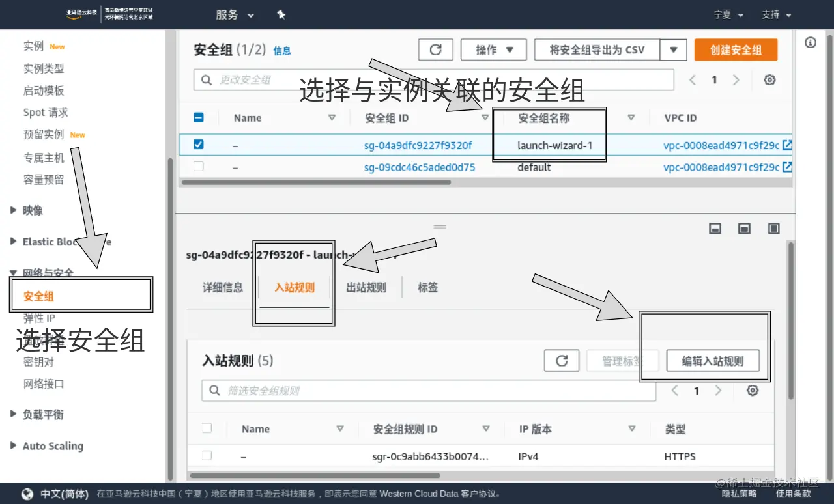Check the default security group row
Viewport: 834px width, 504px height.
click(199, 167)
